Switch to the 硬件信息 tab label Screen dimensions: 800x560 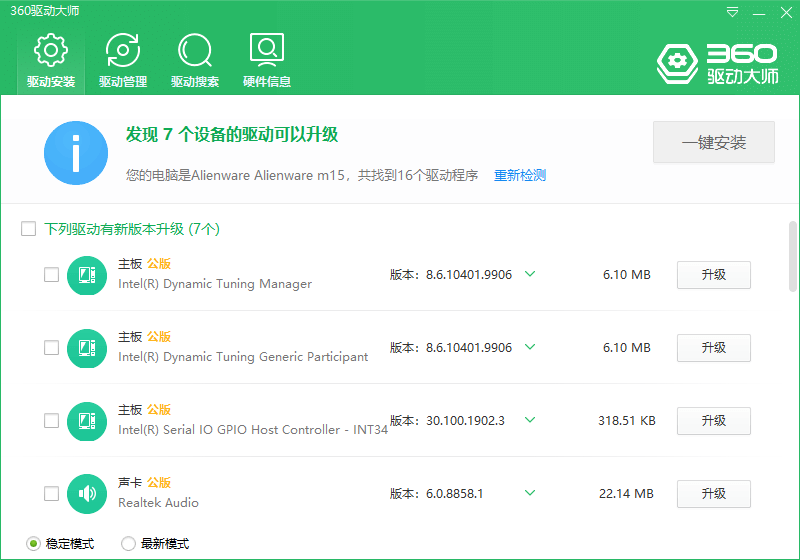click(267, 82)
